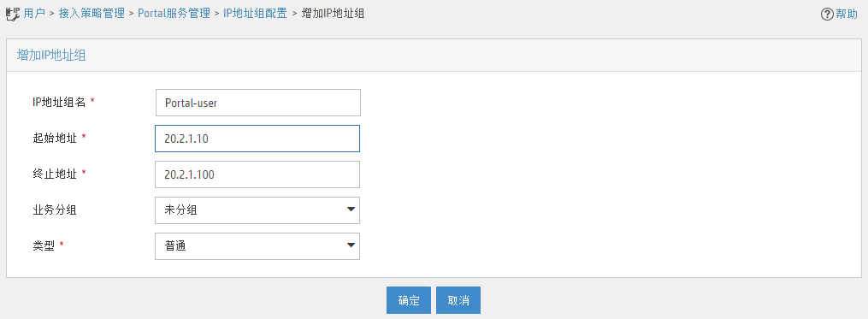868x319 pixels.
Task: Click the 终止地址 field showing 20.2.1.100
Action: (257, 174)
